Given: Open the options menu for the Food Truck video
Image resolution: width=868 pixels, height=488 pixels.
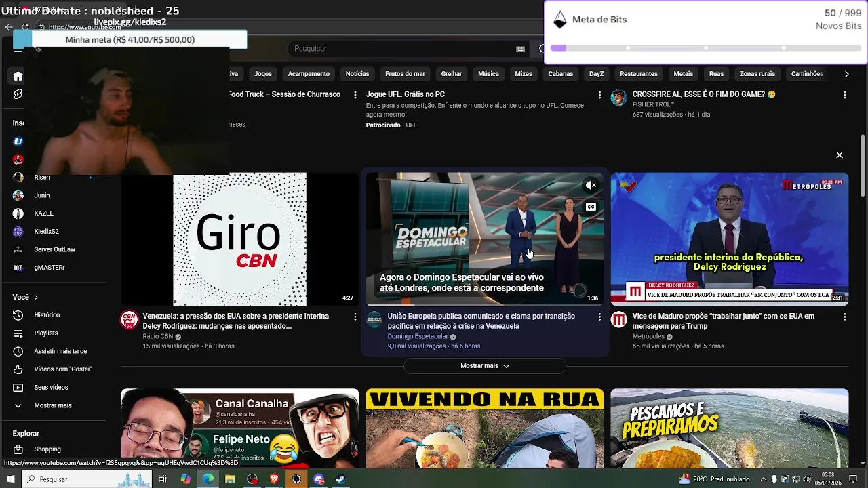Looking at the screenshot, I should pyautogui.click(x=355, y=95).
